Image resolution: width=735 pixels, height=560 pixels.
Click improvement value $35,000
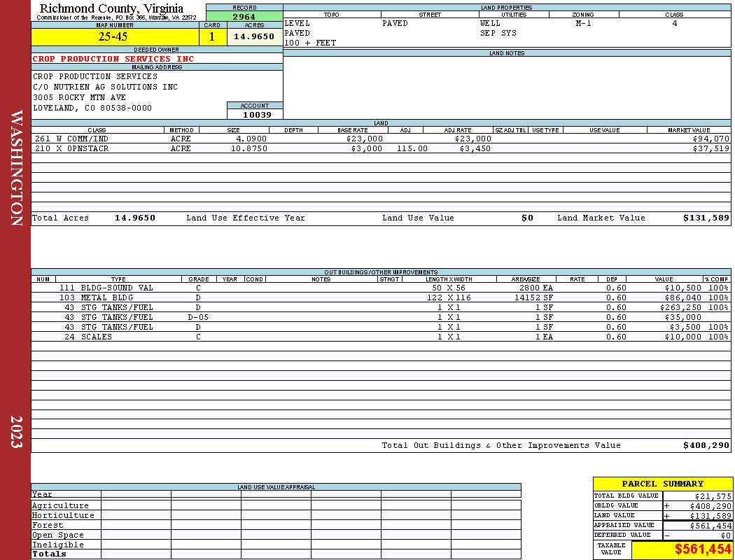coord(682,317)
